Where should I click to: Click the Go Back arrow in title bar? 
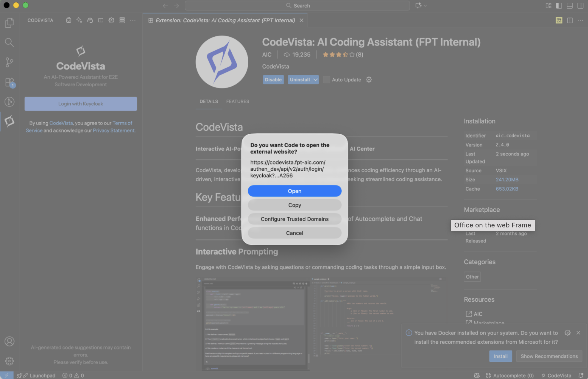coord(166,6)
